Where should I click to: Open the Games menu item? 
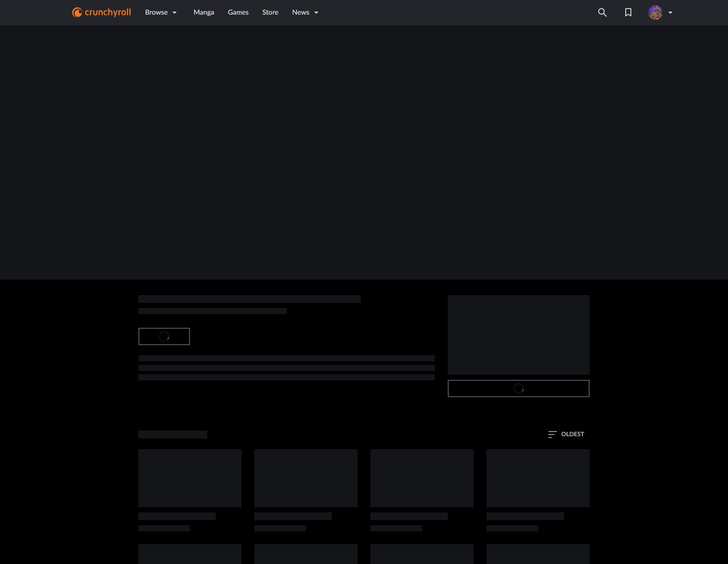click(238, 12)
